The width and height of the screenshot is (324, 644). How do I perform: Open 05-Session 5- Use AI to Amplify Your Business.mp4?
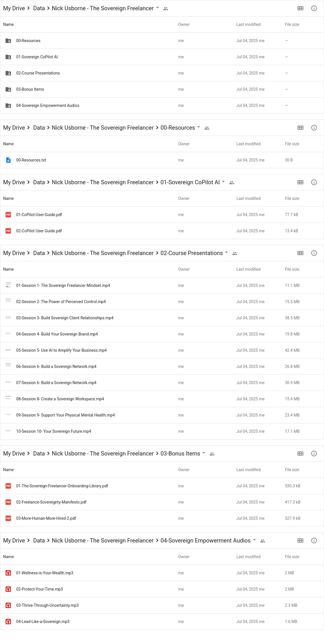pos(61,350)
